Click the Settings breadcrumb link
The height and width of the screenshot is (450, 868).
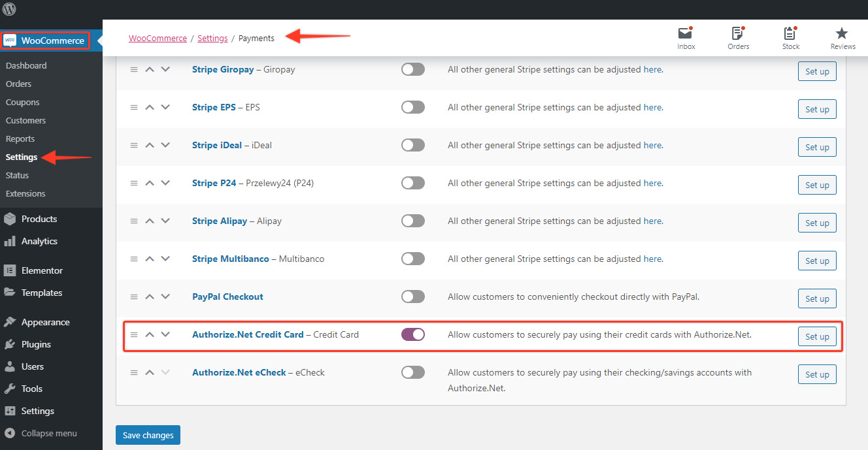212,38
